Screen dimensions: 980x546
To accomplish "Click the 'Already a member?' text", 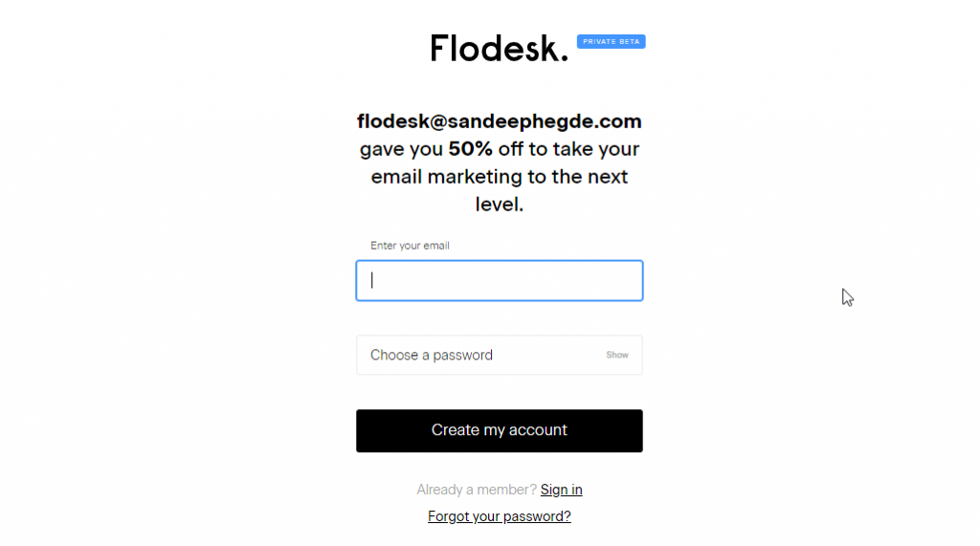I will 476,490.
